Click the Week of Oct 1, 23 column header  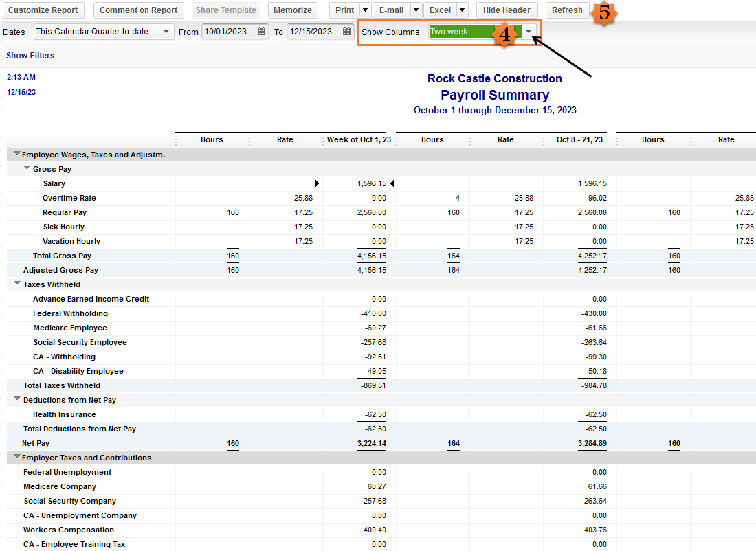tap(359, 139)
